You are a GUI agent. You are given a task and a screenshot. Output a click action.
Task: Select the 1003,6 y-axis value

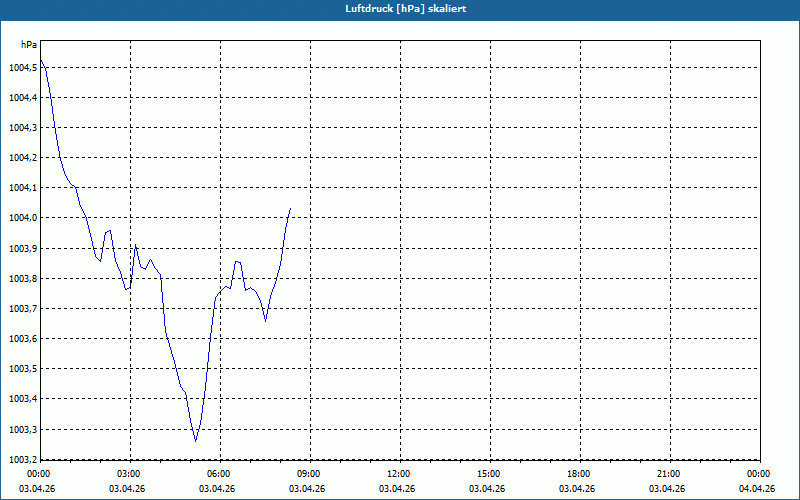22,339
